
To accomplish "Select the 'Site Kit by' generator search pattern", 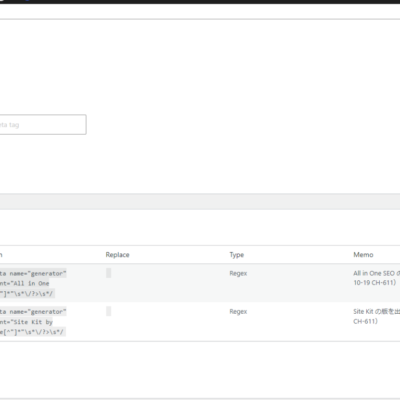I will point(33,322).
